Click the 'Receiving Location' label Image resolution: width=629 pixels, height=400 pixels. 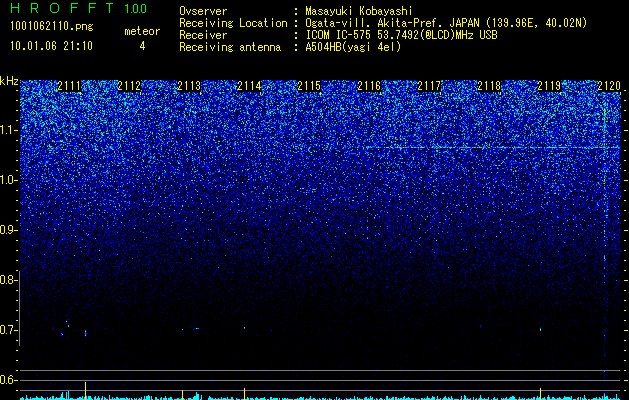pos(233,23)
